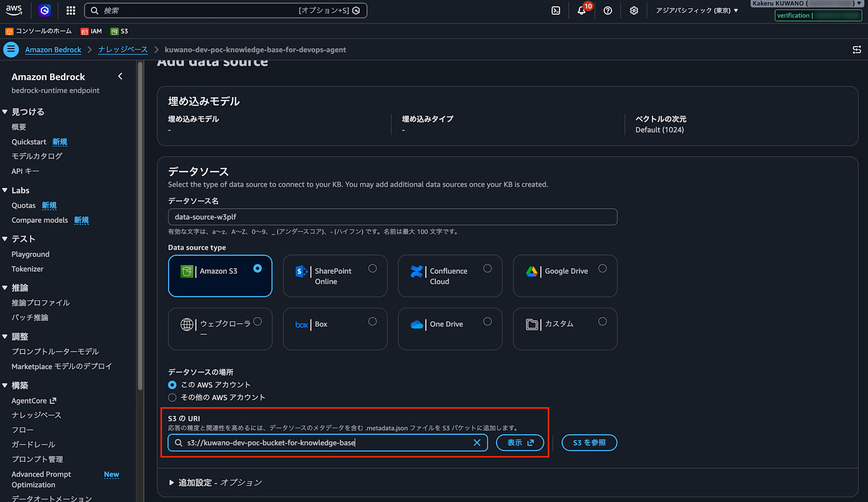Open ガードレール in the sidebar

pos(33,444)
